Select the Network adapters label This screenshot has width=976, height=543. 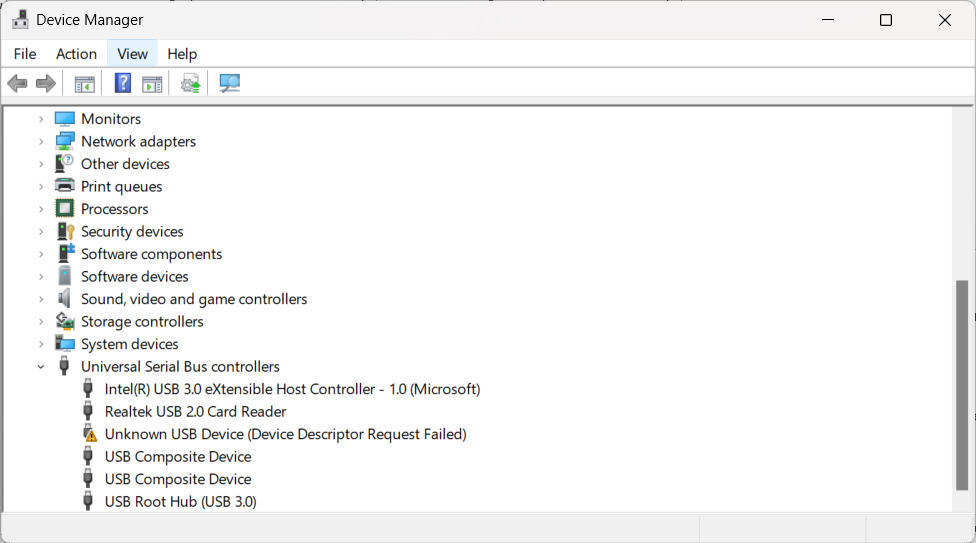pyautogui.click(x=138, y=141)
